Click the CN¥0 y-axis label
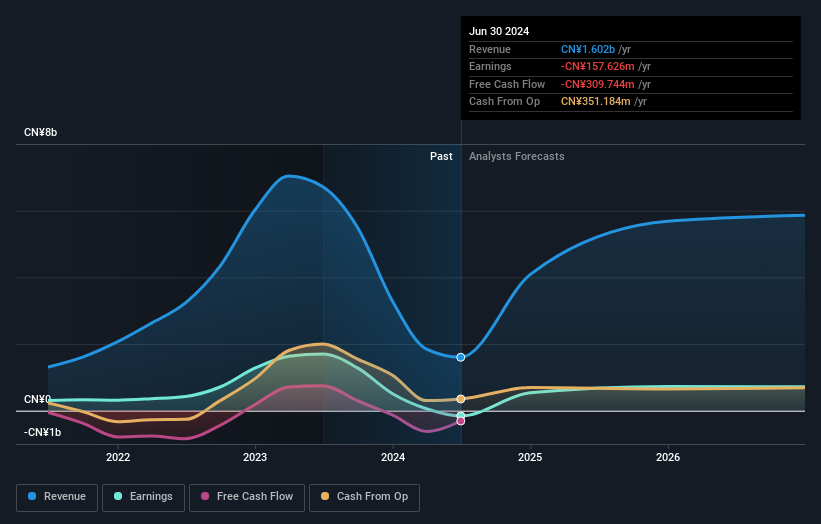821x524 pixels. click(37, 399)
